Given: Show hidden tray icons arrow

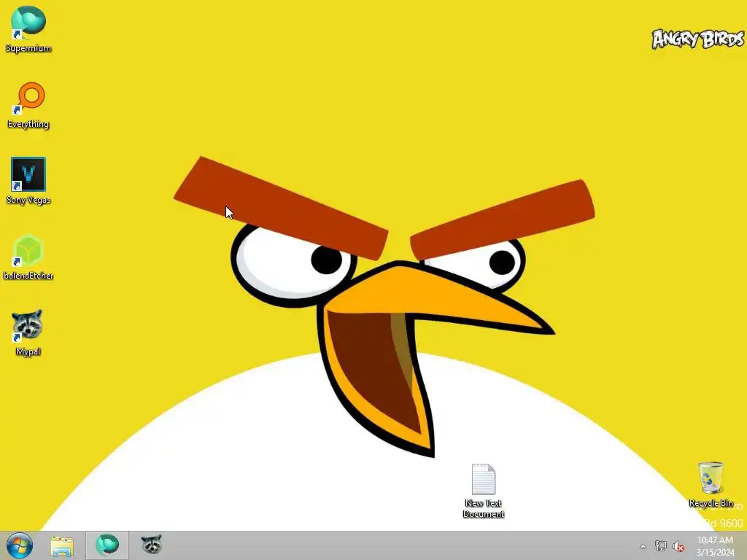Looking at the screenshot, I should [643, 546].
